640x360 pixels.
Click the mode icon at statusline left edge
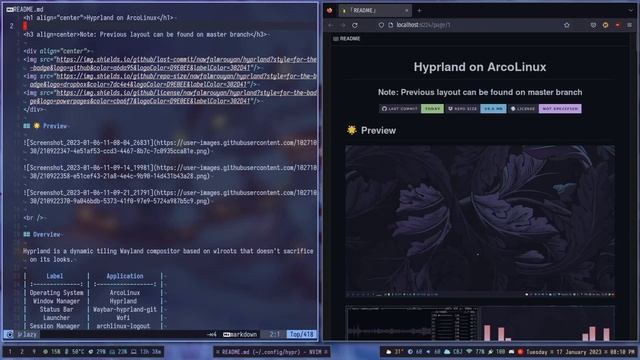[9, 335]
